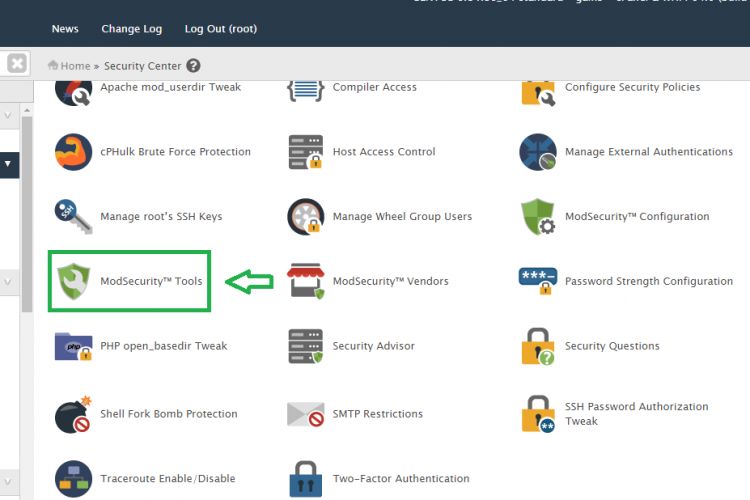Click the sidebar scrollbar thumb
Image resolution: width=750 pixels, height=500 pixels.
[x=27, y=214]
